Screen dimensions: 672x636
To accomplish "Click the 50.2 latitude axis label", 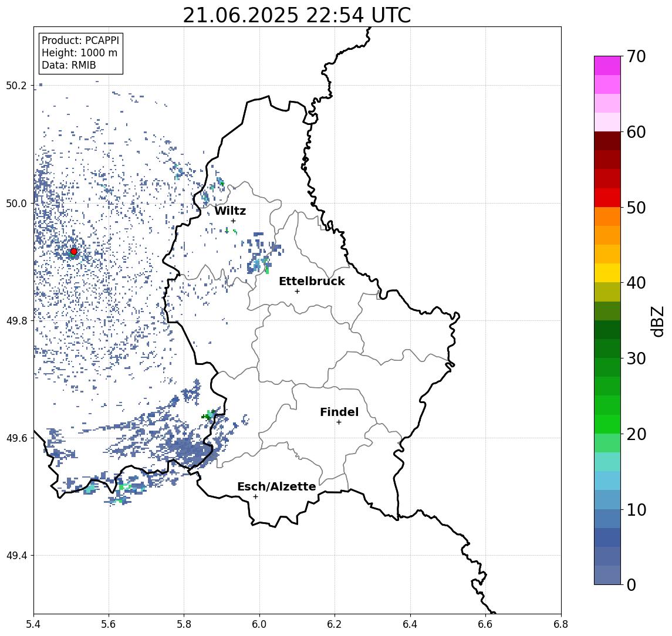I will [16, 85].
